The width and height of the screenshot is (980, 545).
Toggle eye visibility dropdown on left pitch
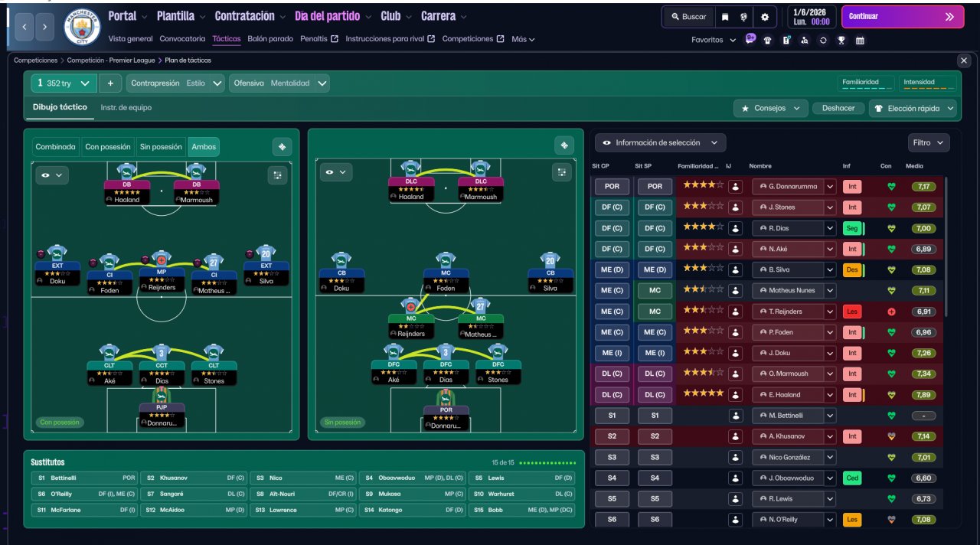click(52, 175)
